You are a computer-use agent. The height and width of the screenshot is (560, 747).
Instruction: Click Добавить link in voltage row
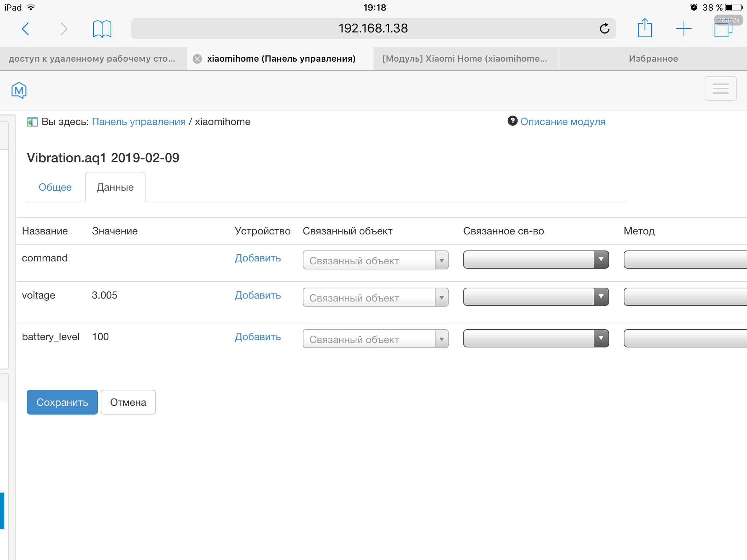click(258, 295)
